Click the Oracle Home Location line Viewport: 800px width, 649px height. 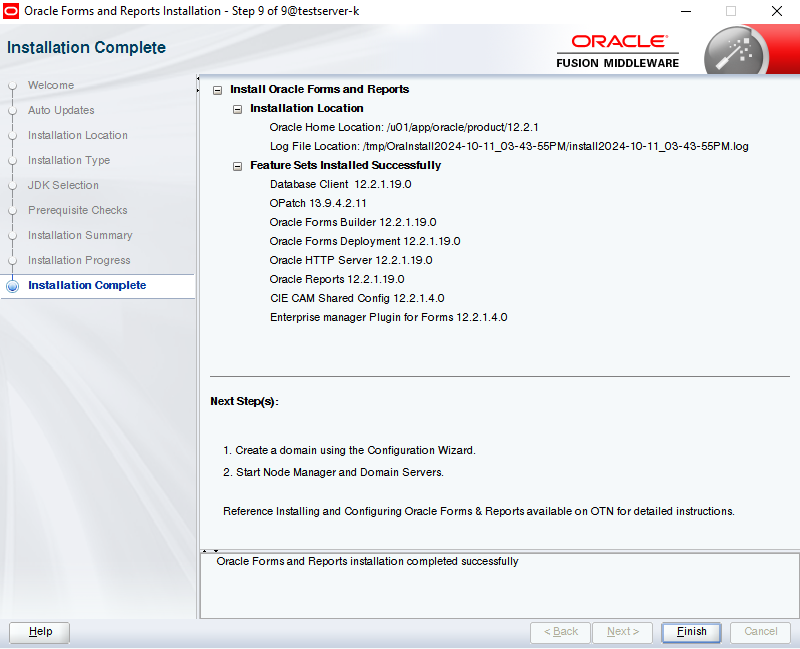pos(404,128)
